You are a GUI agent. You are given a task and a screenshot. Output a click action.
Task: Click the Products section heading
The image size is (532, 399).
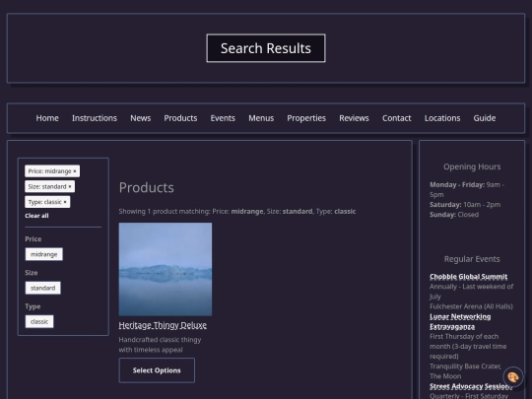146,187
